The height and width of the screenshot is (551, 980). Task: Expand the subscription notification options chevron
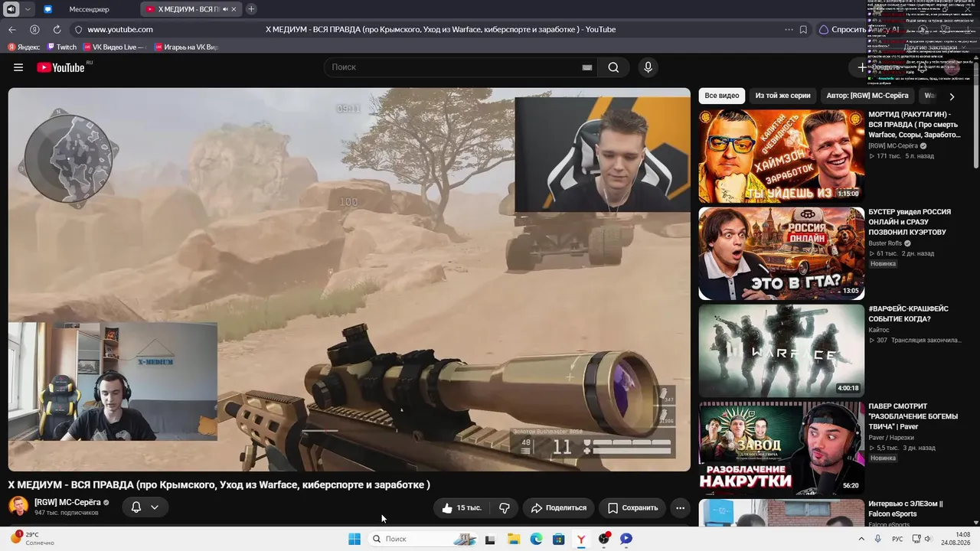click(x=155, y=507)
